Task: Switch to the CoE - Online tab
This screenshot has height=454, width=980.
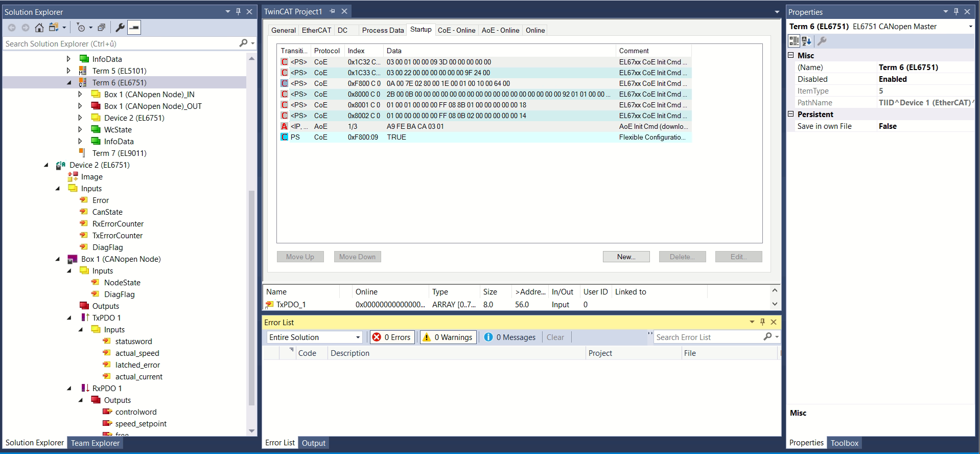Action: pos(456,30)
